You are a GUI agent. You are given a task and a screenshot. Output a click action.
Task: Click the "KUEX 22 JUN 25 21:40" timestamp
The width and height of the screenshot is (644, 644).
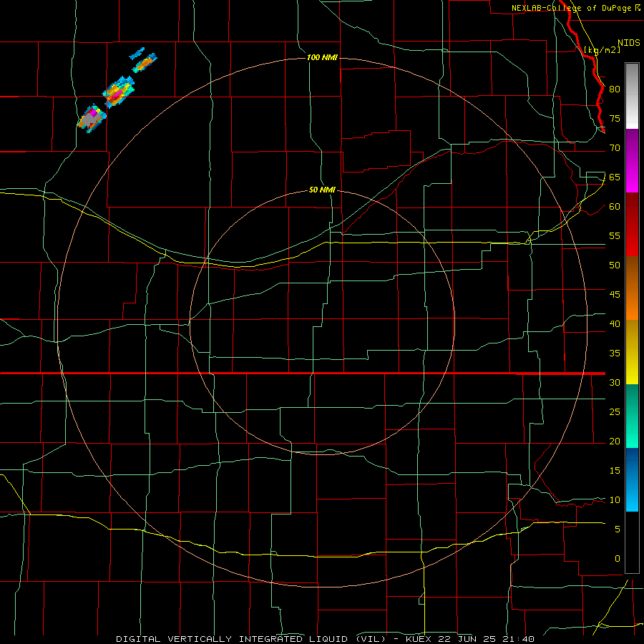point(470,639)
